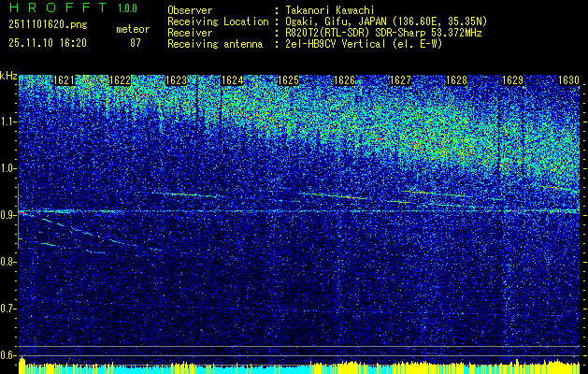Select the file name 2511101620.png
The height and width of the screenshot is (374, 588).
(x=48, y=25)
